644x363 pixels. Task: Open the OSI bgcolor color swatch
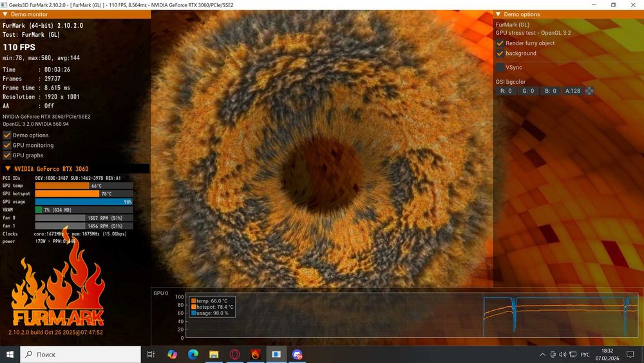[589, 91]
